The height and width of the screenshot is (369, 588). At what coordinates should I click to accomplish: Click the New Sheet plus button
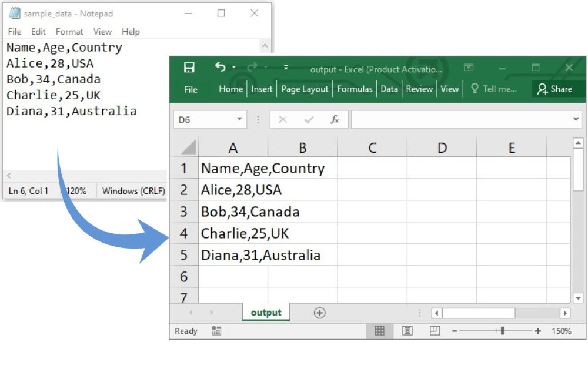tap(319, 313)
